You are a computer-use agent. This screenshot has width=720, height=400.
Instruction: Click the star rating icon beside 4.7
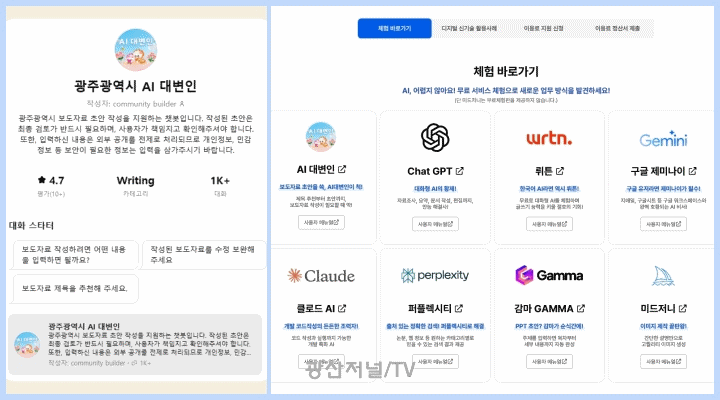[42, 180]
